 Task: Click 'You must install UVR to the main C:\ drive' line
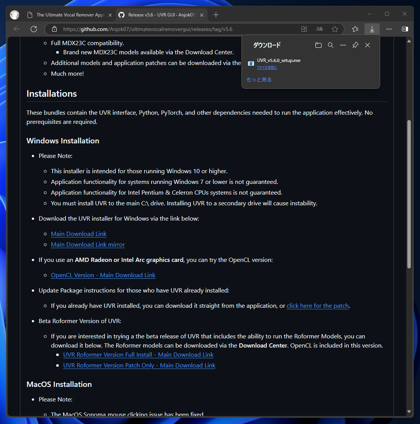click(x=184, y=203)
